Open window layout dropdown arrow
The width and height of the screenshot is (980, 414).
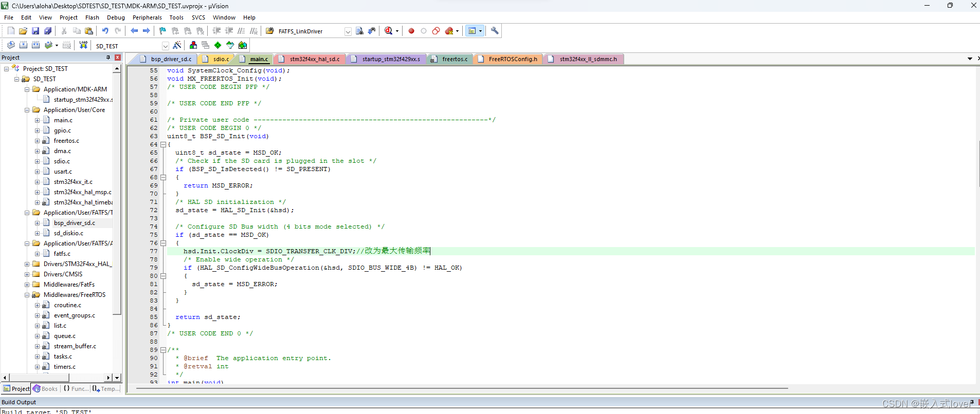[480, 31]
